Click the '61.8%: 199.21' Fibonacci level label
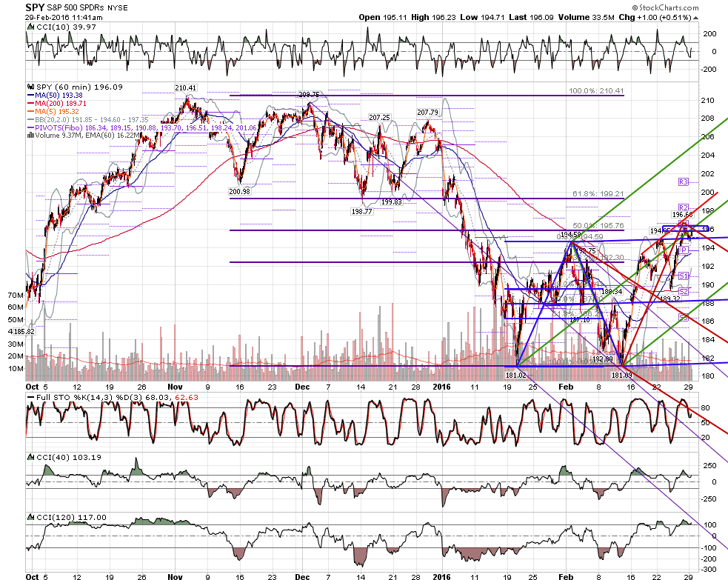728x580 pixels. (x=598, y=193)
